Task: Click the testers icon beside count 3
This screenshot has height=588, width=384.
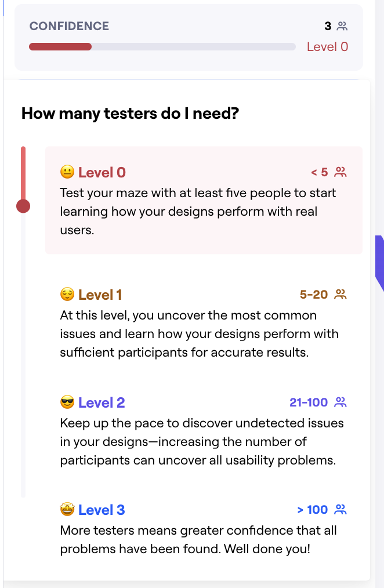Action: click(342, 26)
